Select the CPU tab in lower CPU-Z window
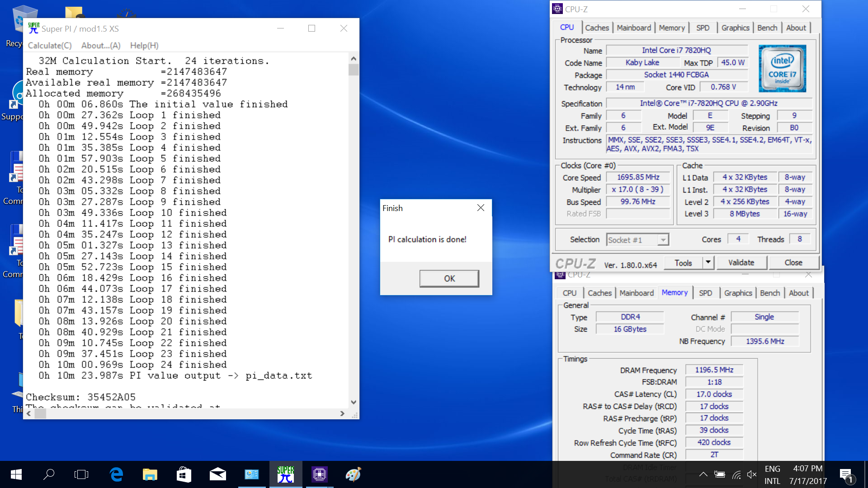 [570, 293]
